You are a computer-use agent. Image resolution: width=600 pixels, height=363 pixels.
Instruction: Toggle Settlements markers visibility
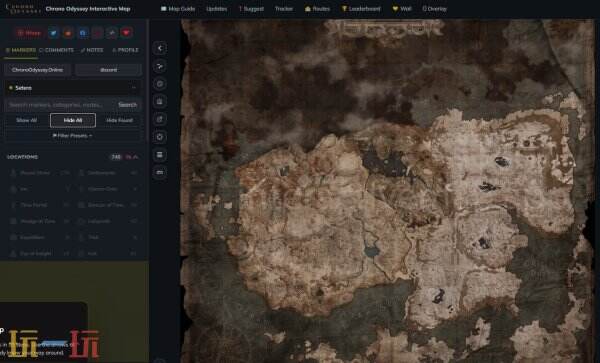coord(107,173)
